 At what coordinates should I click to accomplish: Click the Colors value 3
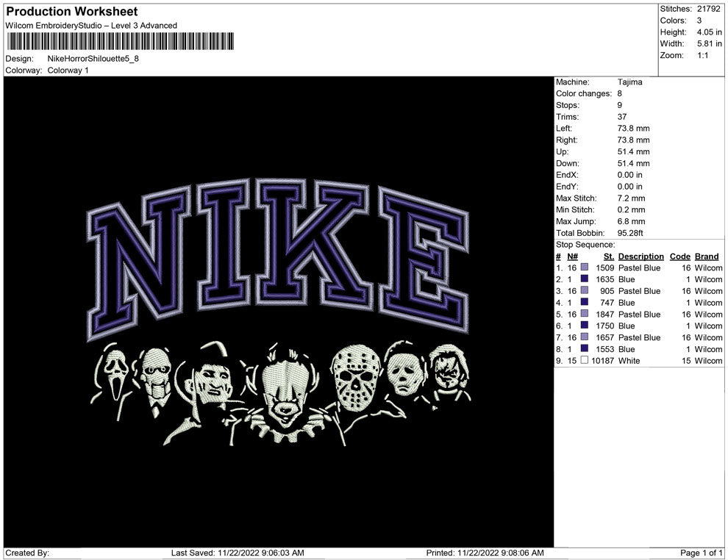click(699, 21)
